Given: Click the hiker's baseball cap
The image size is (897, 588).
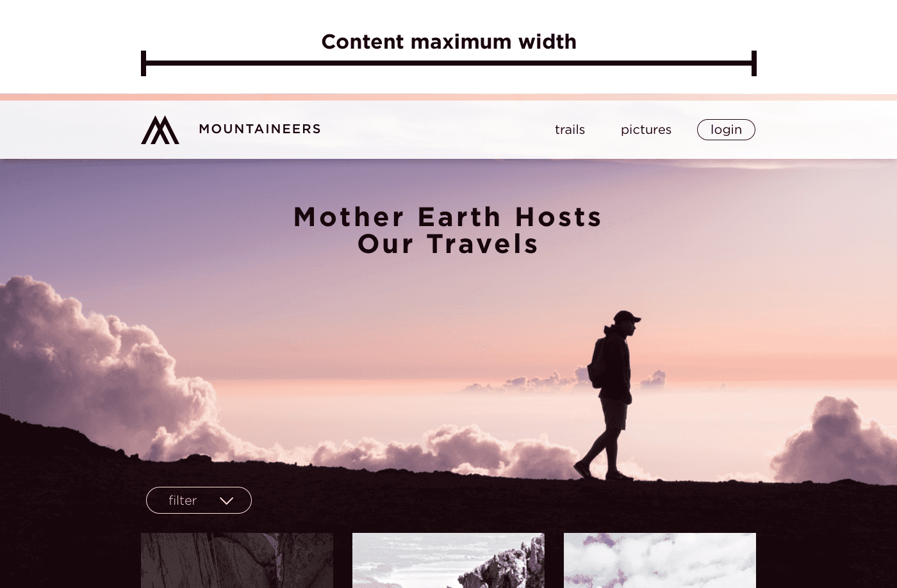Looking at the screenshot, I should (626, 317).
